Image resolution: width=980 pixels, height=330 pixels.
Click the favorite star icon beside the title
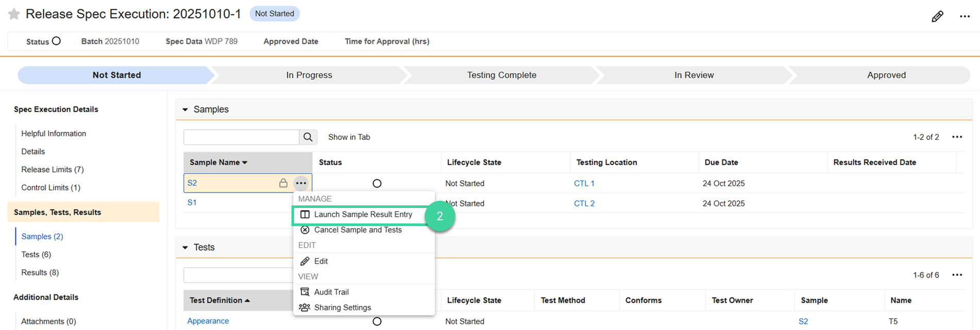14,14
